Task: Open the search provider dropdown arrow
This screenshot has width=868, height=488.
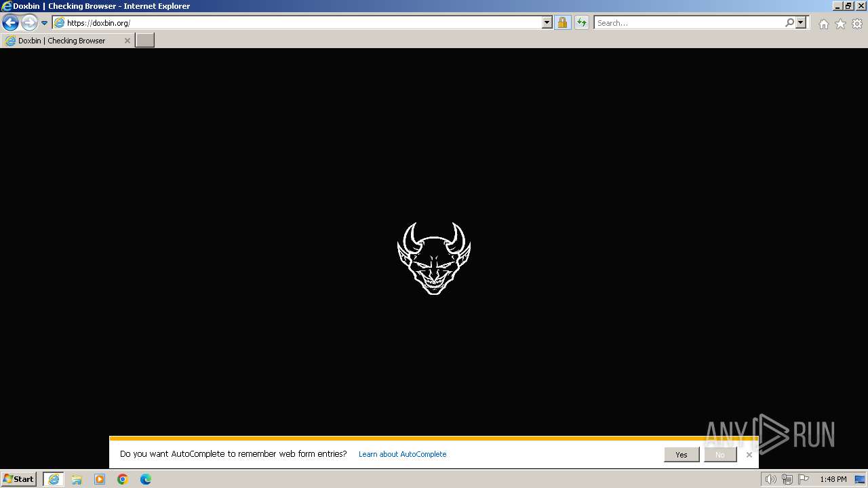Action: pyautogui.click(x=801, y=22)
